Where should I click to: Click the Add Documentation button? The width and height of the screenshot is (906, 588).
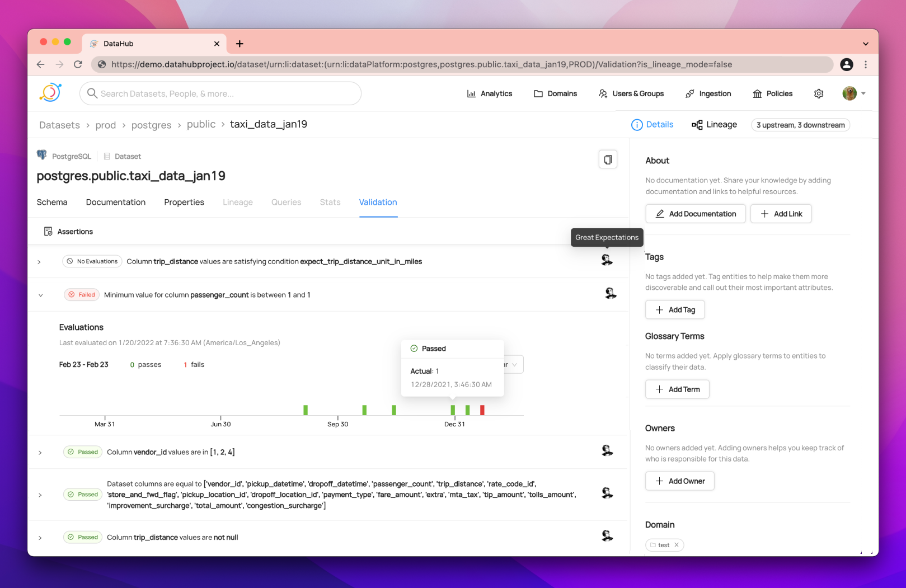point(695,214)
